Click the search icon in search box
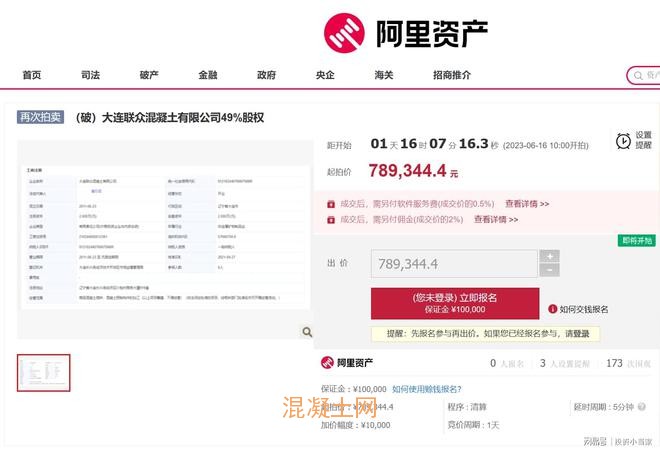This screenshot has height=450, width=660. (x=638, y=76)
